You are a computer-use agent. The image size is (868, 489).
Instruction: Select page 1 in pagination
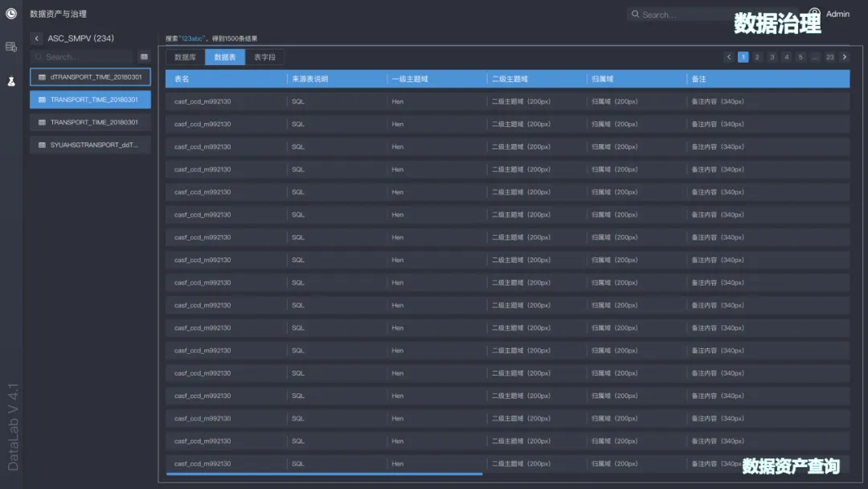coord(743,57)
